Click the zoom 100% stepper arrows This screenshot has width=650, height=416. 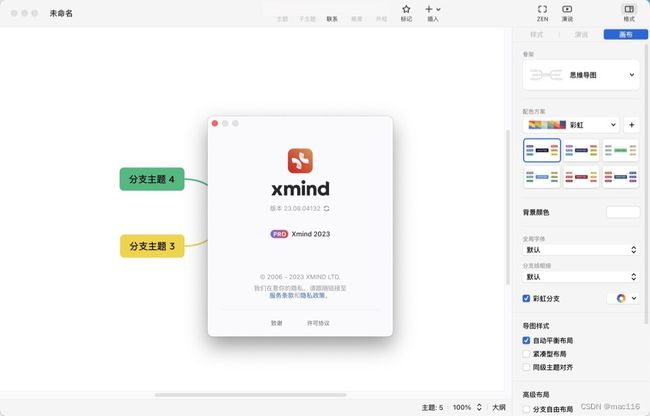(479, 407)
